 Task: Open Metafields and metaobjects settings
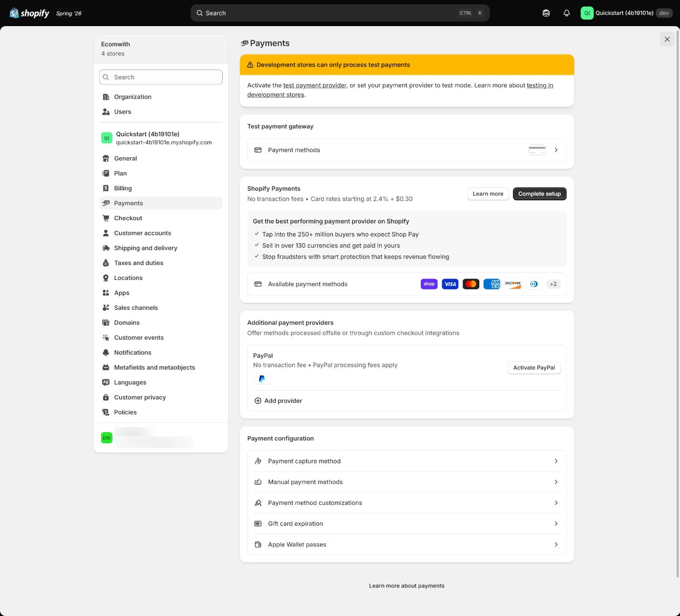click(x=161, y=368)
